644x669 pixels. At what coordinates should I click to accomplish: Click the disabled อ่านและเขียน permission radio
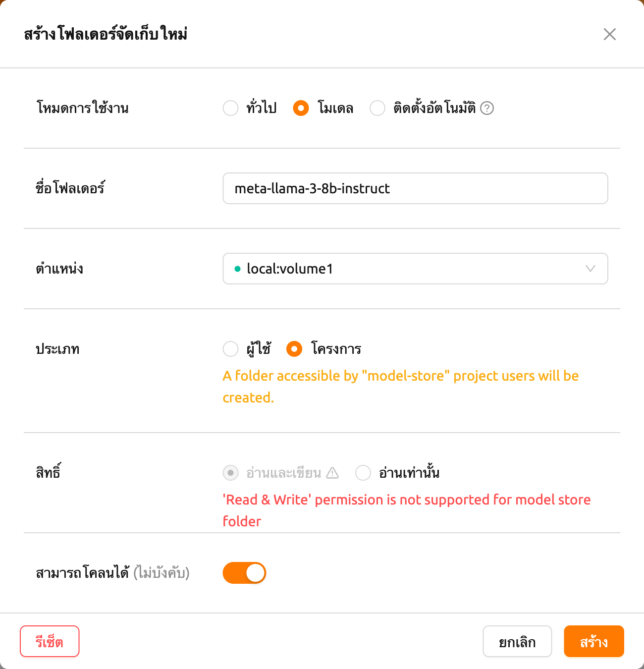pos(231,473)
